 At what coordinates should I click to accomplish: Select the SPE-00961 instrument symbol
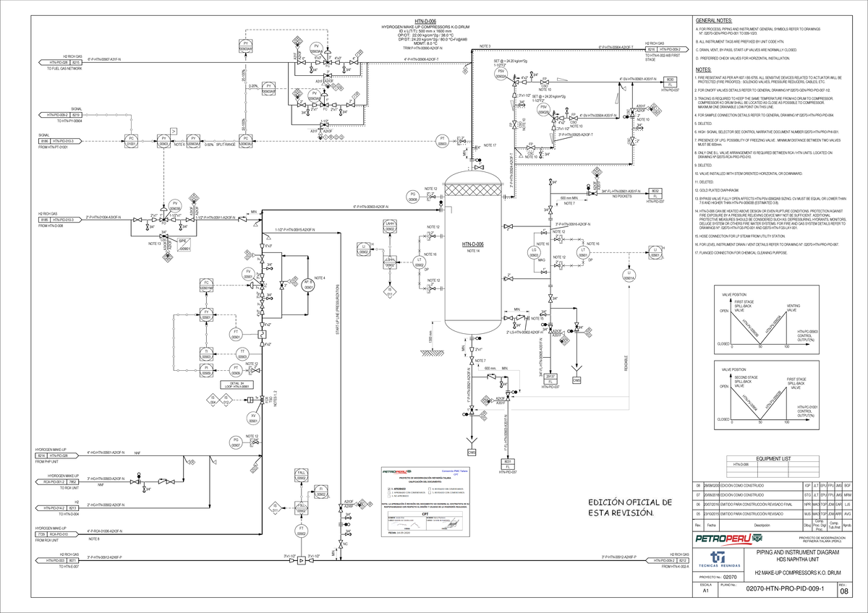(184, 244)
